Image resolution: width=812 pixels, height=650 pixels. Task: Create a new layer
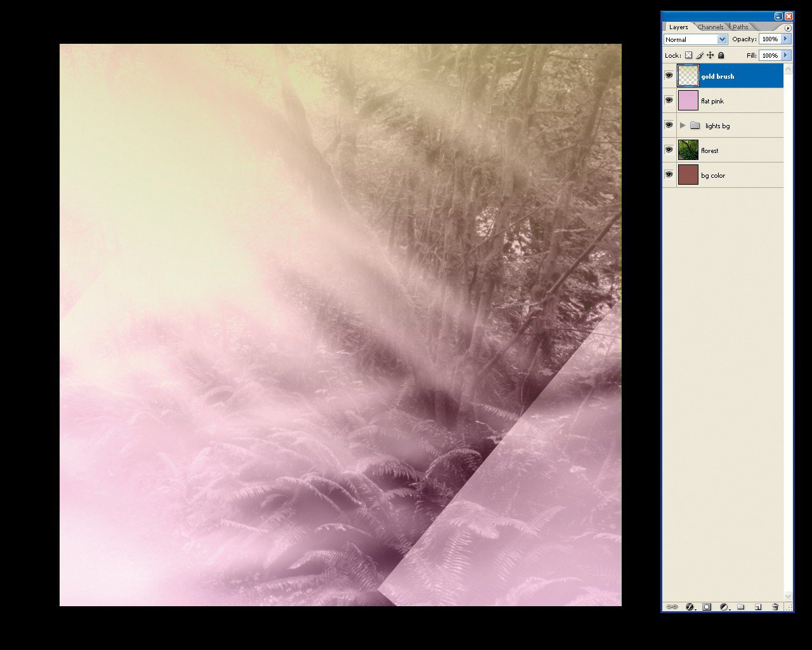[x=757, y=607]
